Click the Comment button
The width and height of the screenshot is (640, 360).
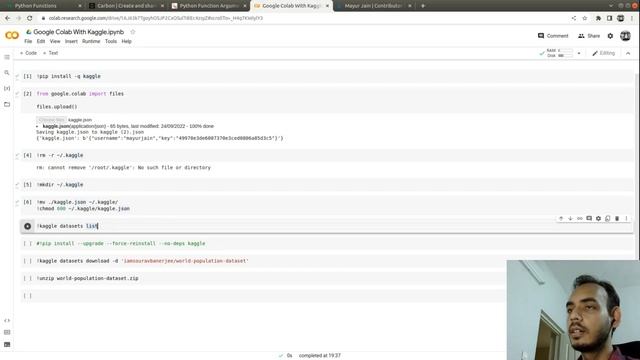coord(553,36)
